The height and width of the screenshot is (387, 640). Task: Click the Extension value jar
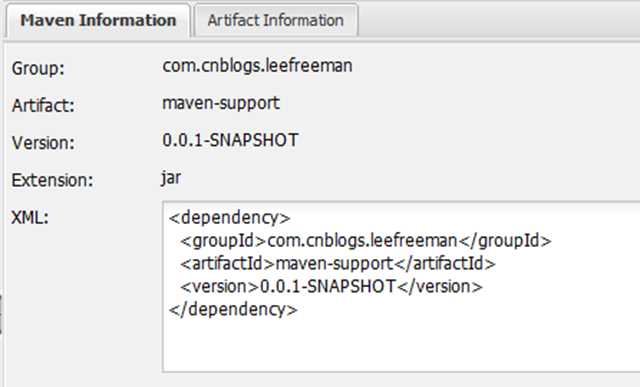pyautogui.click(x=171, y=178)
